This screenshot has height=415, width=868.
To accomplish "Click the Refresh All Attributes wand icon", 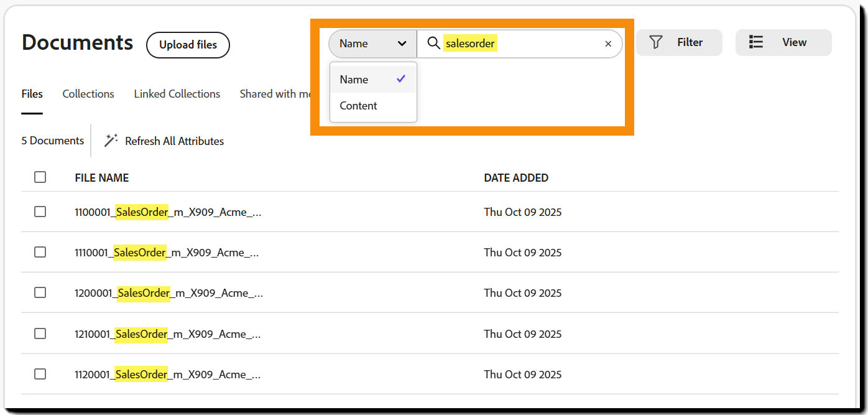I will pyautogui.click(x=111, y=141).
